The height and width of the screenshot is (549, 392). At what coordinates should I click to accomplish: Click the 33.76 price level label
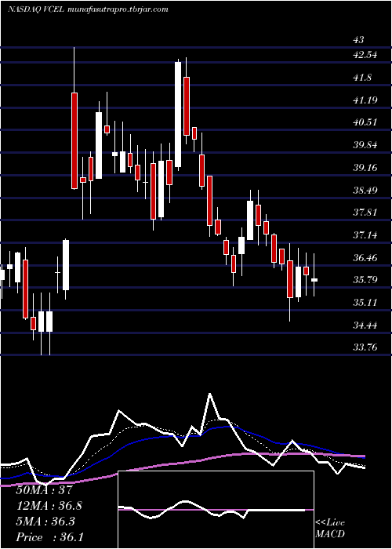(x=365, y=347)
